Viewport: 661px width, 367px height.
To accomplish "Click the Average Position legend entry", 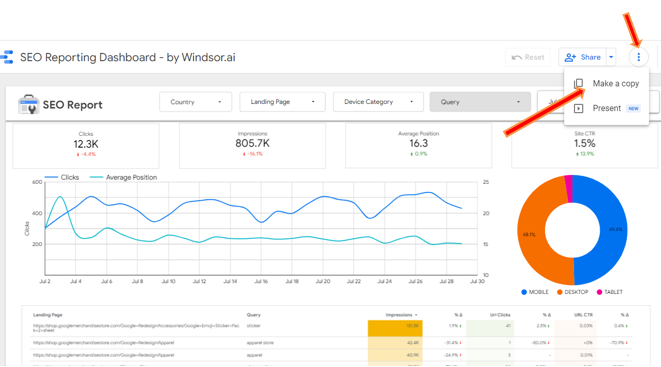I will 124,177.
